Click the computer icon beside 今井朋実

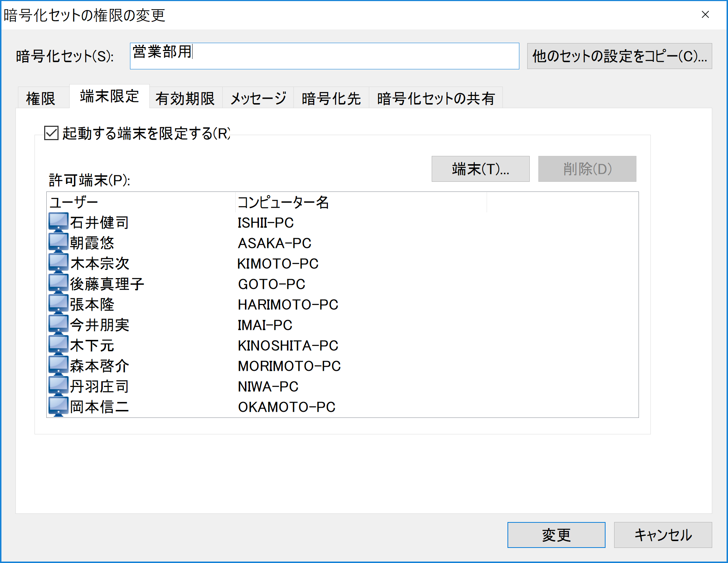58,324
